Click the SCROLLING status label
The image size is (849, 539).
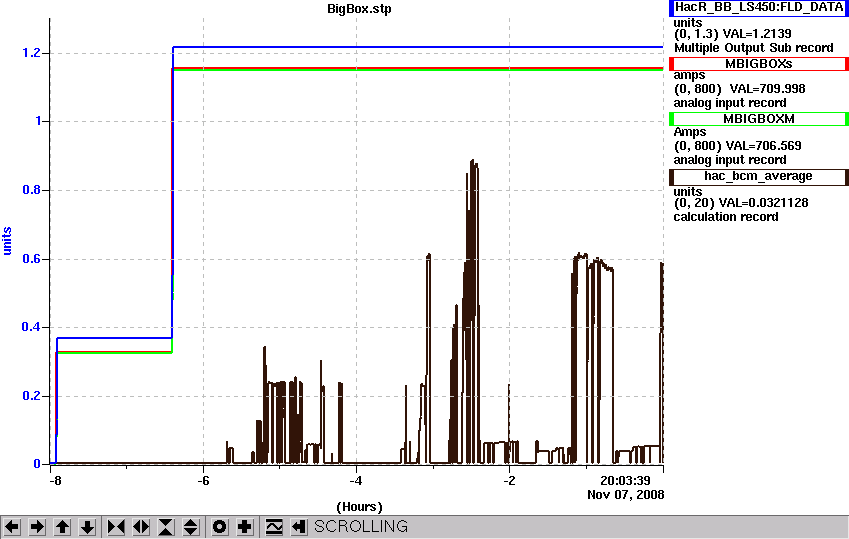point(361,527)
